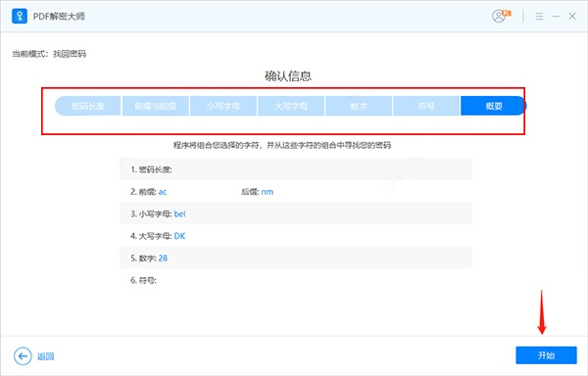The height and width of the screenshot is (376, 588).
Task: Click the back arrow circle icon
Action: click(23, 355)
